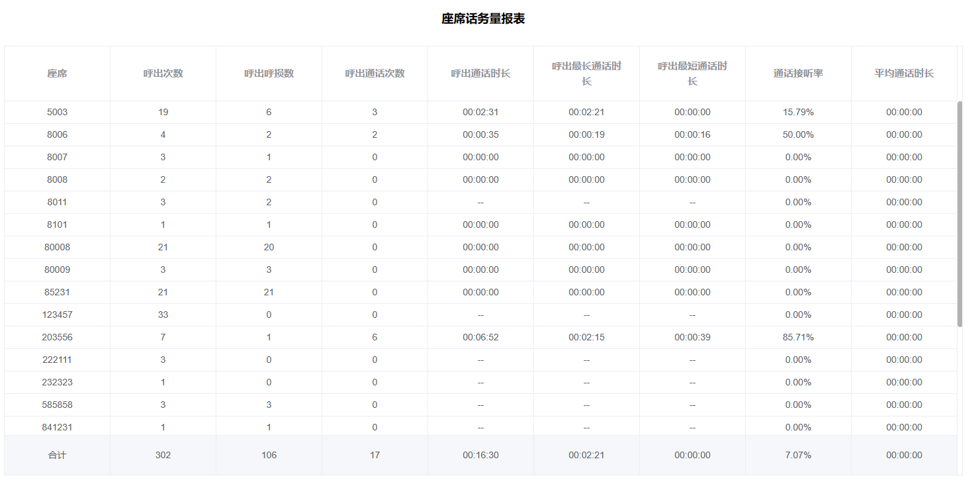Image resolution: width=980 pixels, height=492 pixels.
Task: Click the 00:00:35 duration for seat 8006
Action: pos(480,135)
